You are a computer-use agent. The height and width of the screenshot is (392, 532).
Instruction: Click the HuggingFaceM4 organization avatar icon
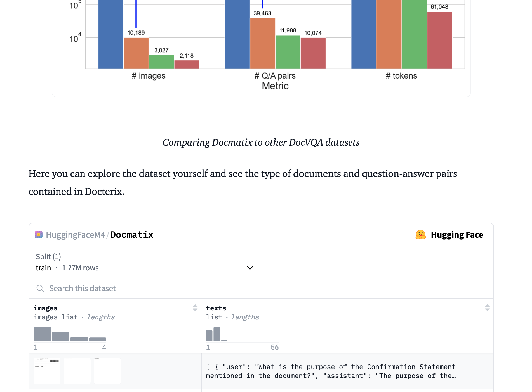pos(39,235)
